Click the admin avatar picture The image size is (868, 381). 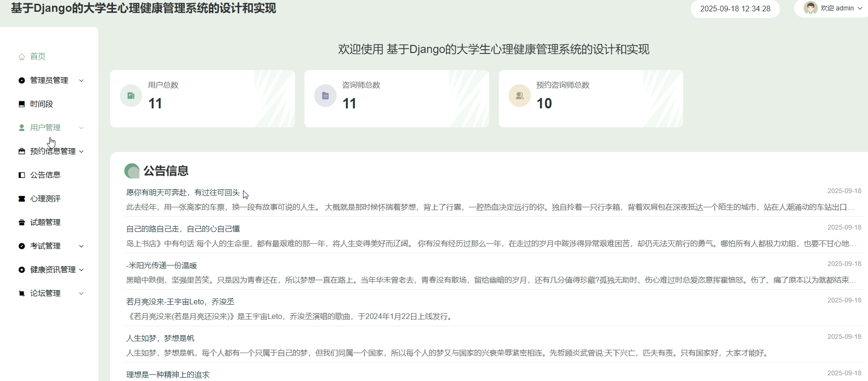pos(811,8)
